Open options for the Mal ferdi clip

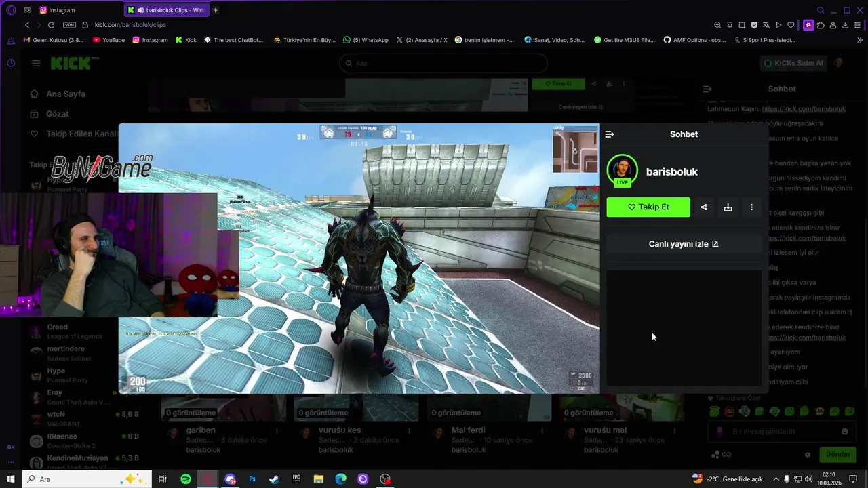(x=542, y=431)
